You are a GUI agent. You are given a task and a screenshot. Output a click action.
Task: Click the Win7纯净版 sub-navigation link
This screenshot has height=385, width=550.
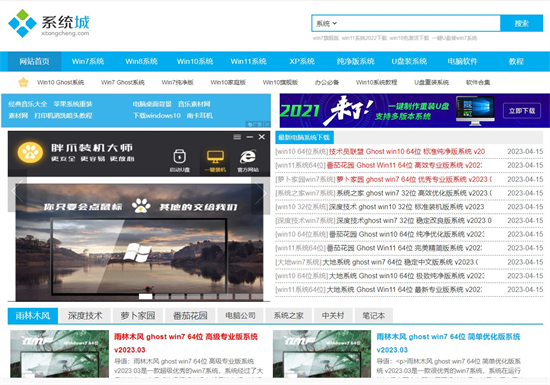click(x=177, y=82)
